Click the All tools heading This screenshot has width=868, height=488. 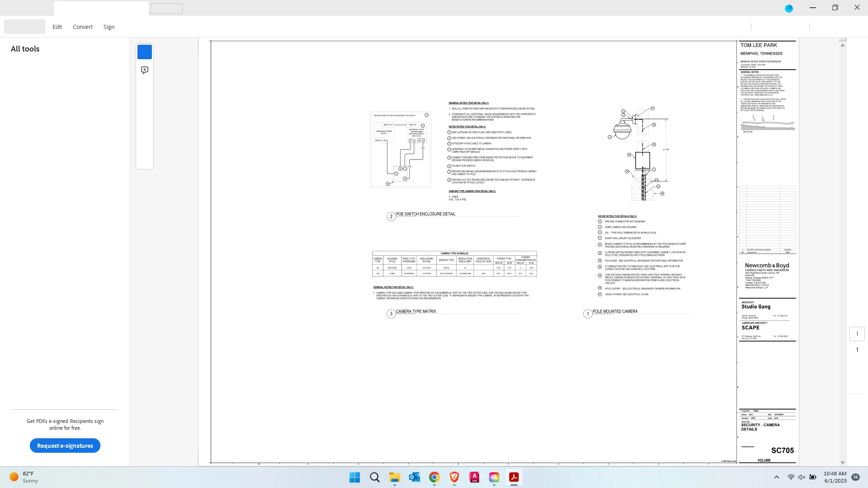pyautogui.click(x=25, y=49)
